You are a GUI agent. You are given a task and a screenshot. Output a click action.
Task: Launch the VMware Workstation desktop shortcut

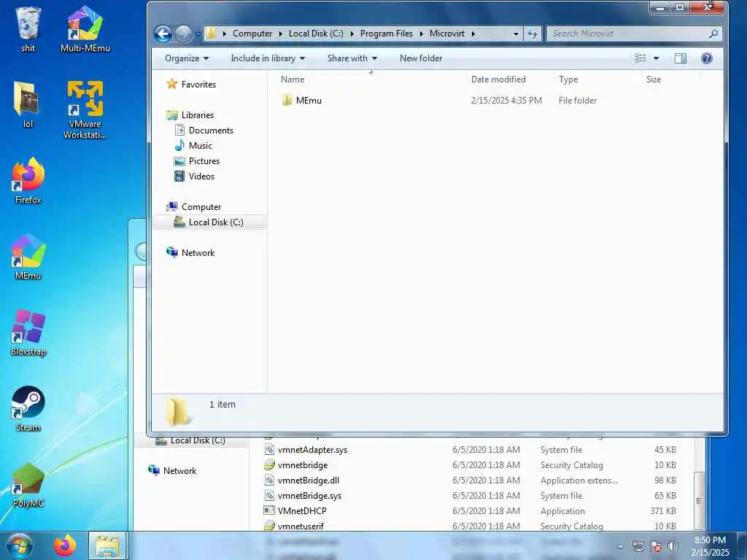pyautogui.click(x=85, y=109)
